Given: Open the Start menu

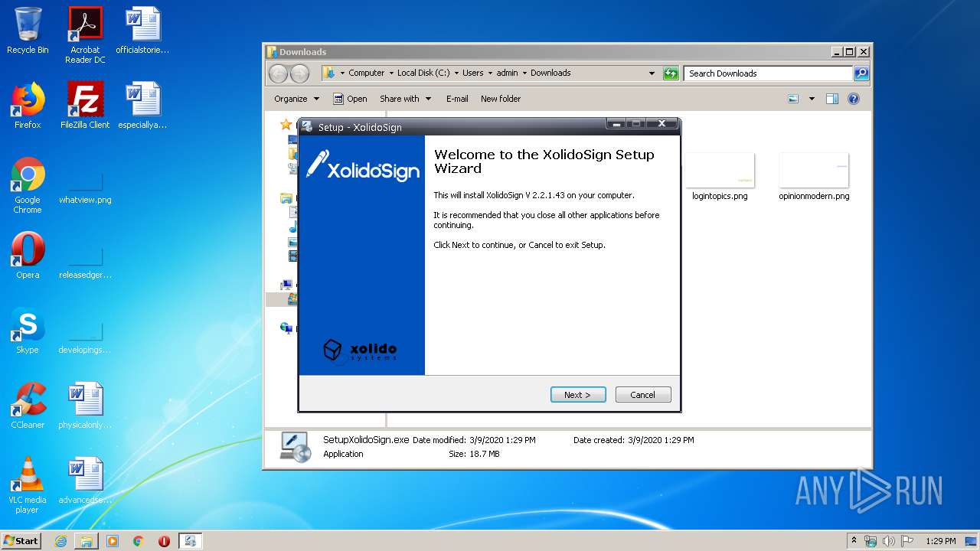Looking at the screenshot, I should point(21,540).
